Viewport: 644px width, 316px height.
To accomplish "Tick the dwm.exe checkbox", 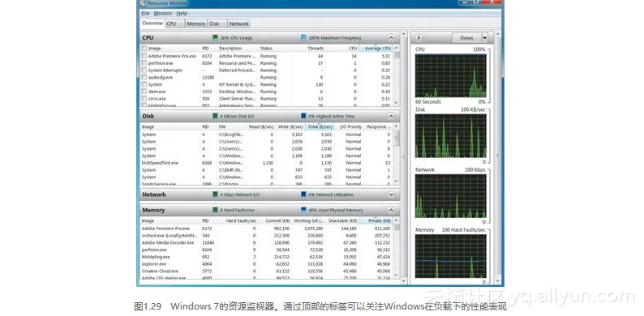I will click(144, 92).
